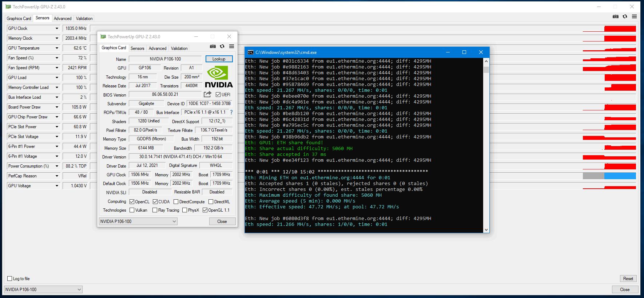
Task: Open GPU Clock sensor dropdown
Action: click(57, 28)
